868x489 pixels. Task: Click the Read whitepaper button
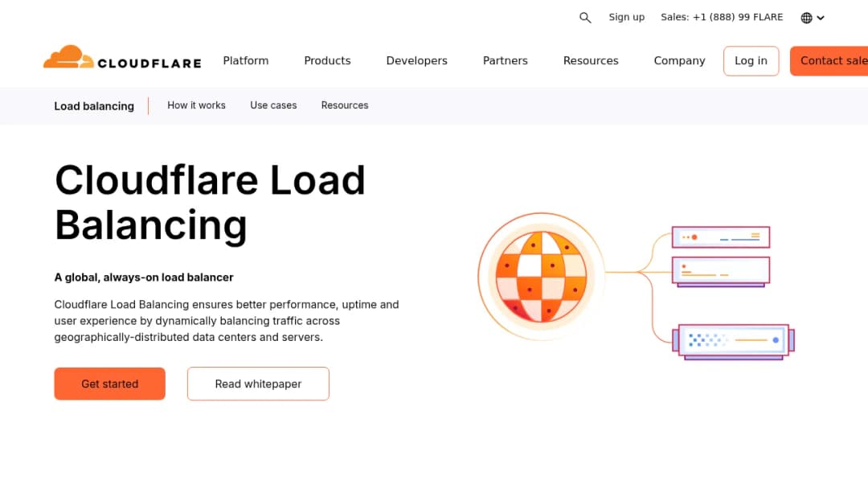[x=258, y=384]
